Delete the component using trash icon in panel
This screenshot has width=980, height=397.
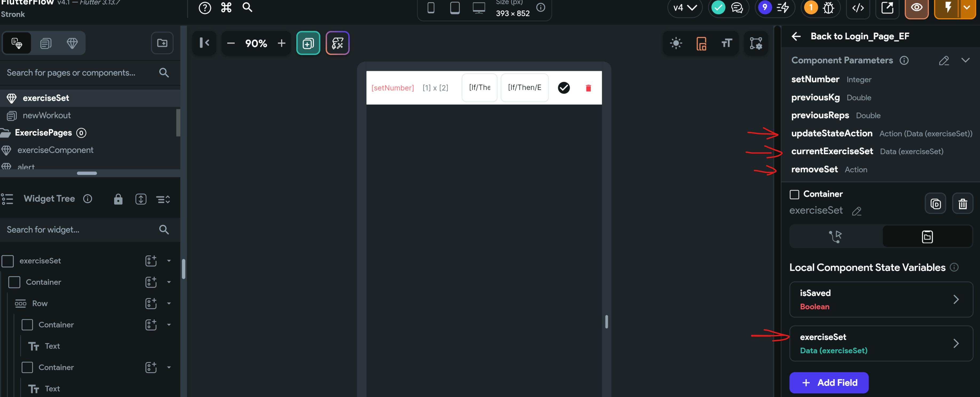pos(962,204)
